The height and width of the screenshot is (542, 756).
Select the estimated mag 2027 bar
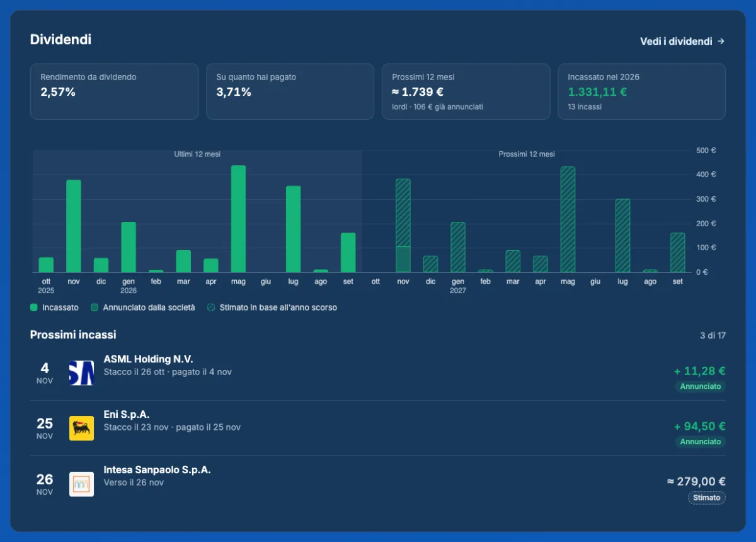(x=568, y=219)
